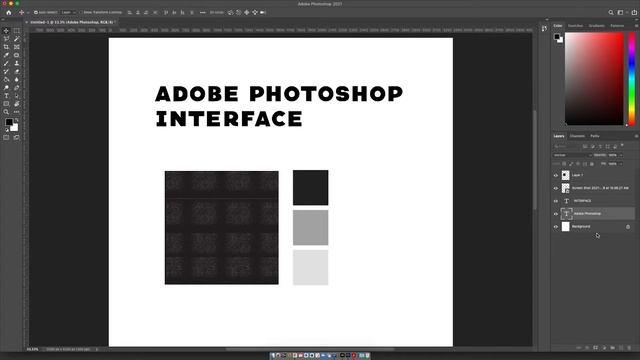The height and width of the screenshot is (360, 640).
Task: Select the History Brush tool
Action: point(6,71)
